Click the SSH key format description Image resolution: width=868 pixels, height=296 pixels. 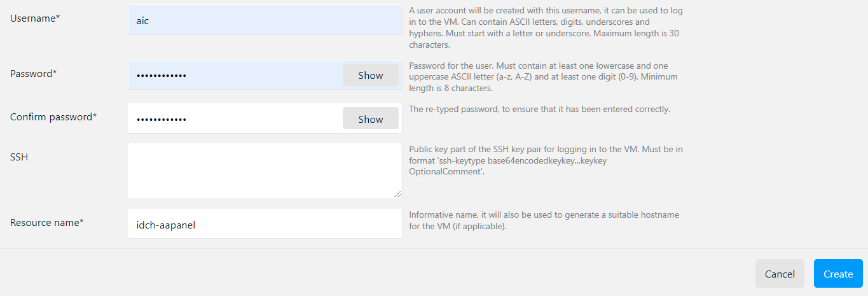pos(546,160)
